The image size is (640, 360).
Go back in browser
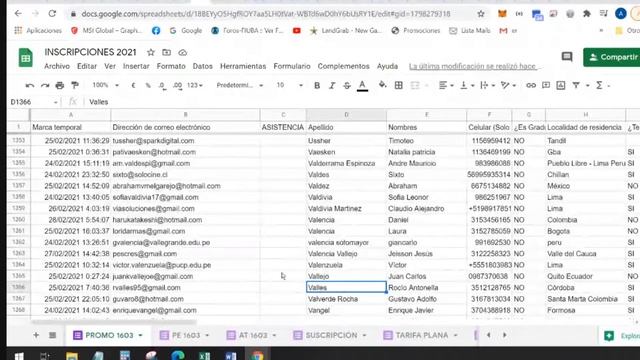18,13
